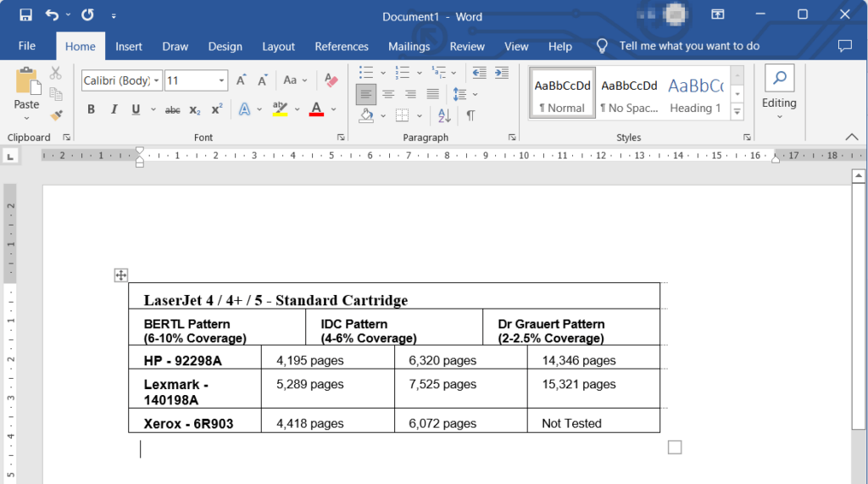Viewport: 868px width, 484px height.
Task: Open the shading paint bucket
Action: tap(366, 115)
